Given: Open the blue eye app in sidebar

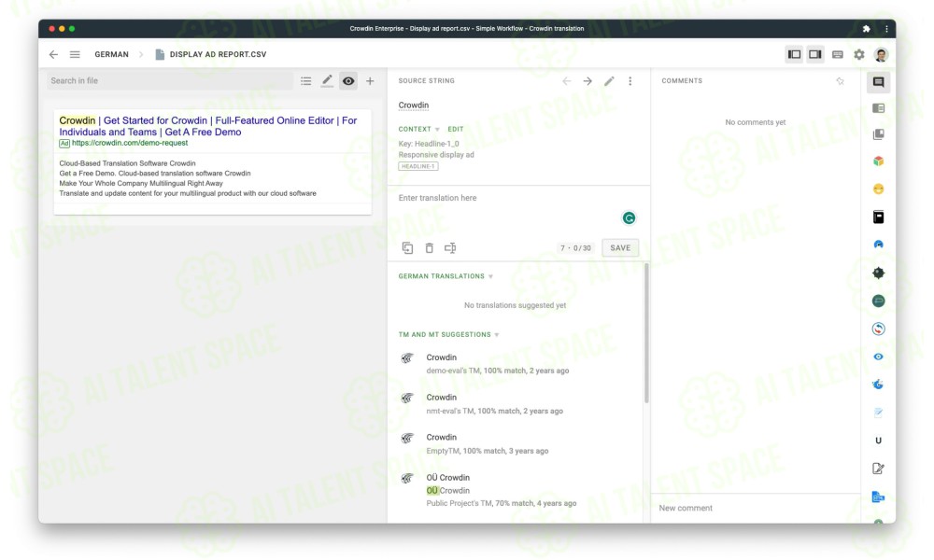Looking at the screenshot, I should point(879,357).
